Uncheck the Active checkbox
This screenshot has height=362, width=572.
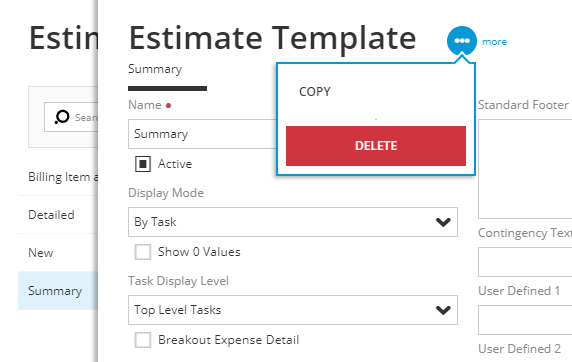[143, 164]
